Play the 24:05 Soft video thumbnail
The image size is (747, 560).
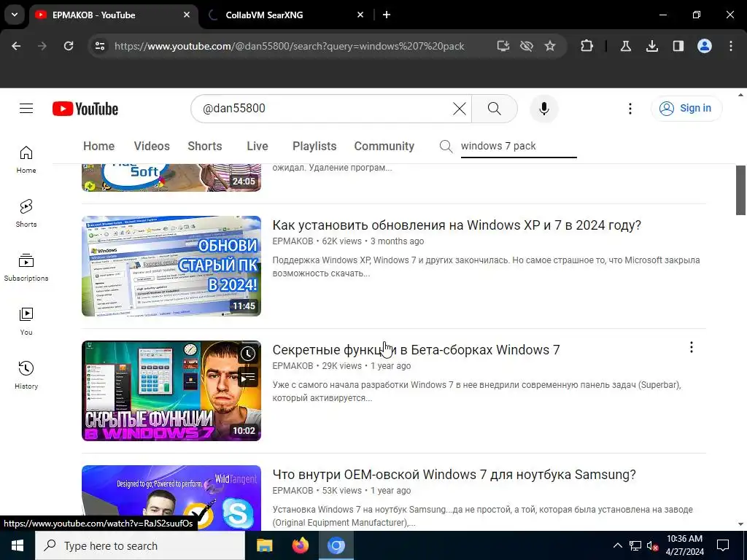coord(171,178)
